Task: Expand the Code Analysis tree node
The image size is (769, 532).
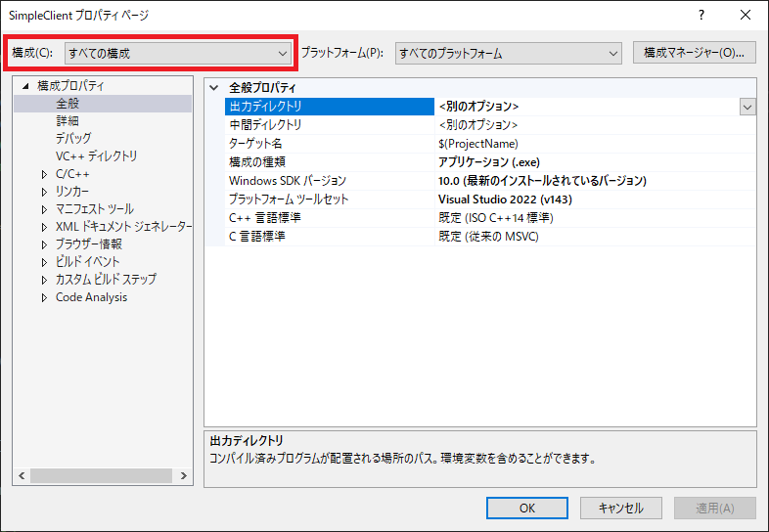Action: [44, 297]
